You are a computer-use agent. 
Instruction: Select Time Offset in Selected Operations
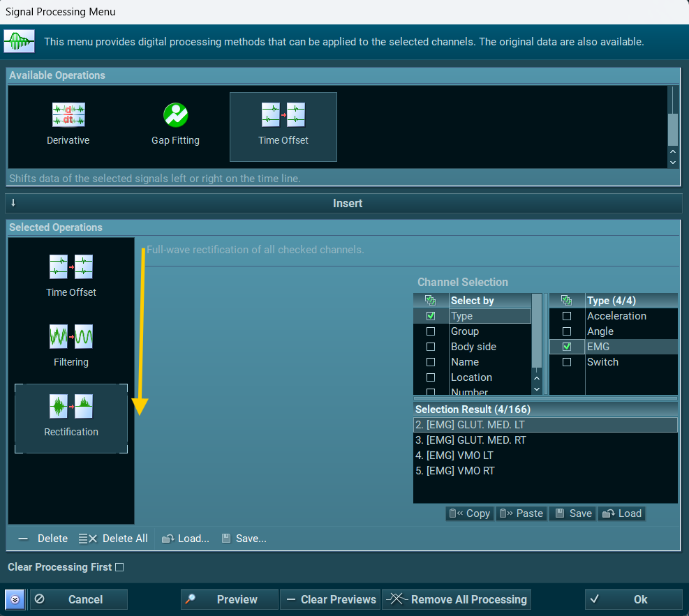[71, 276]
